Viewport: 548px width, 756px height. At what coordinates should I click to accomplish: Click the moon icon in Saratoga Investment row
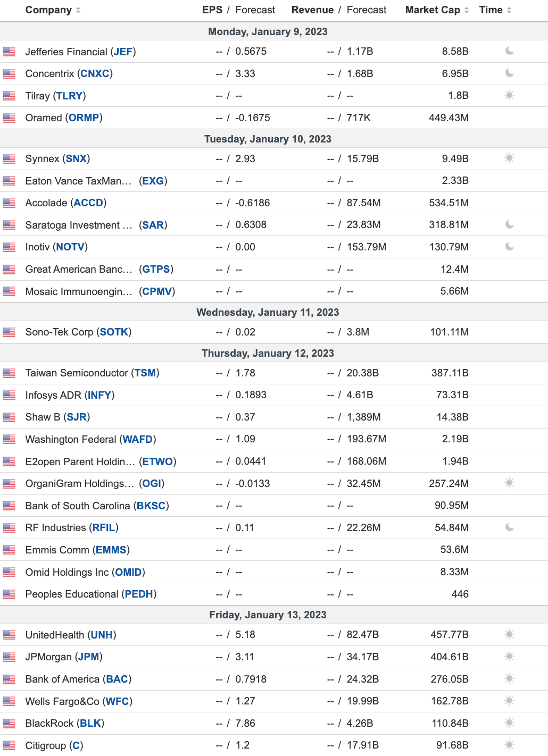[509, 225]
